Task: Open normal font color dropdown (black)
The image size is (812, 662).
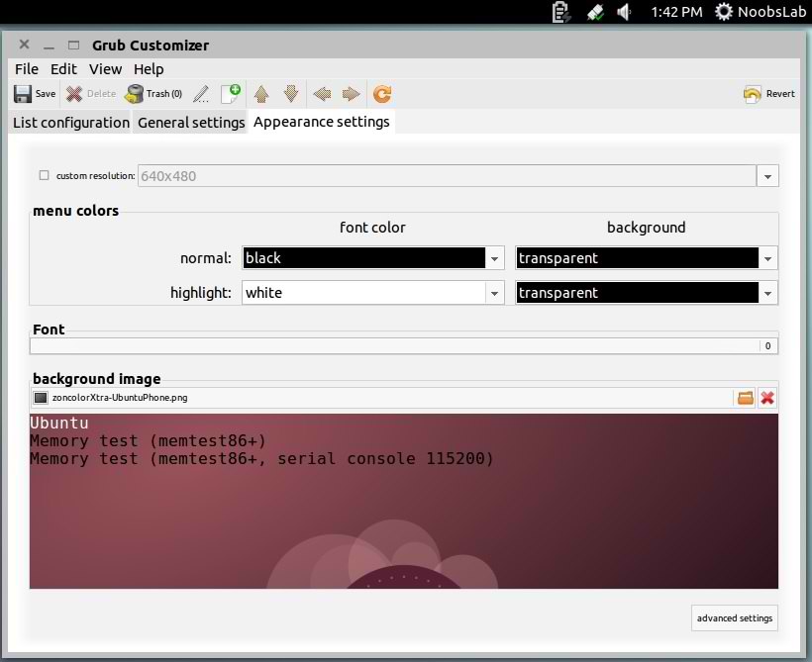Action: point(373,257)
